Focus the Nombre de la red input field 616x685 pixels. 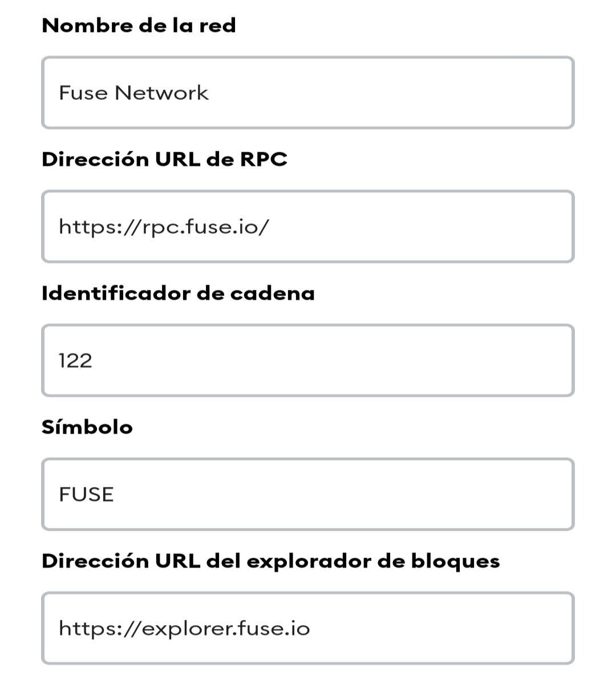pos(308,92)
